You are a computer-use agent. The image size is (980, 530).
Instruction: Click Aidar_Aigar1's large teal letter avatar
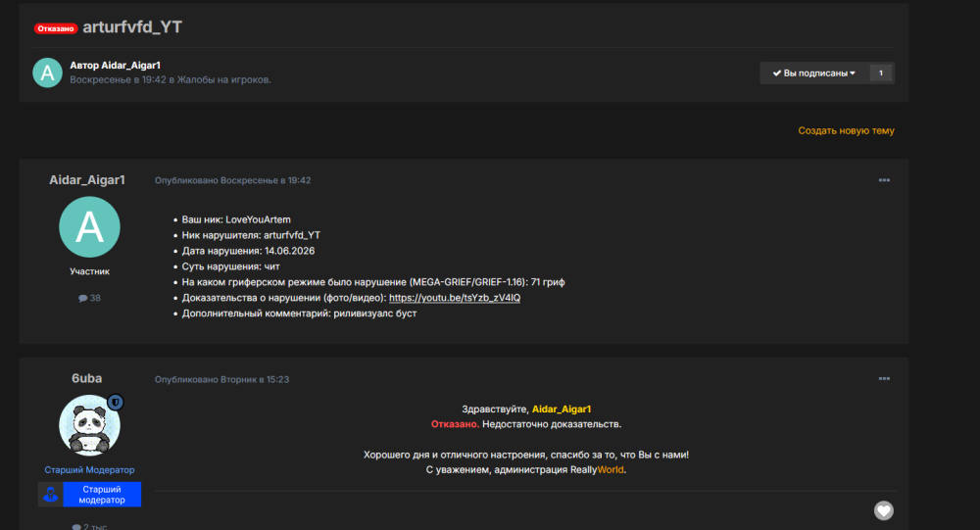click(89, 227)
